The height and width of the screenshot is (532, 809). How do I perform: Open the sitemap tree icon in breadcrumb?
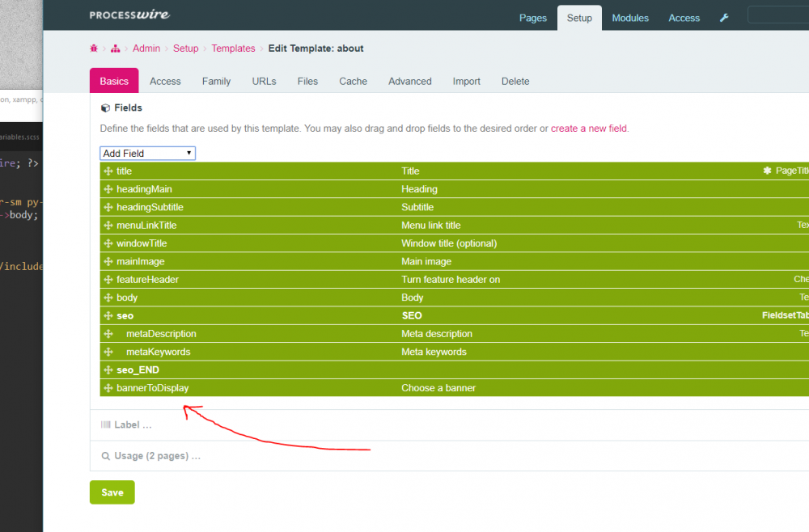tap(116, 49)
